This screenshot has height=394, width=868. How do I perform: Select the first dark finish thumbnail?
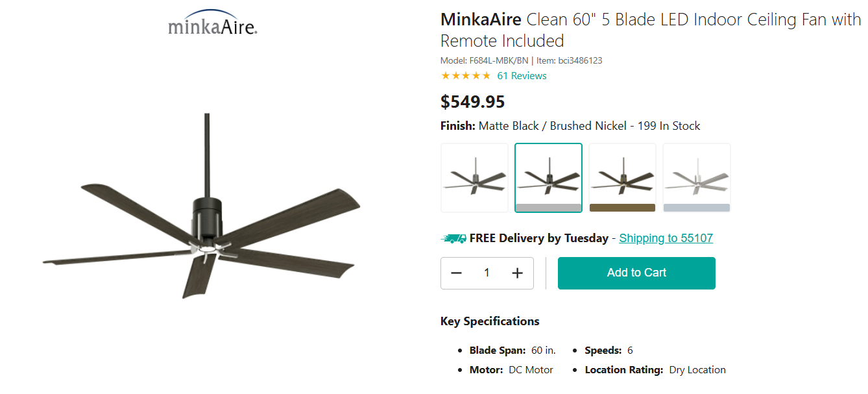point(474,177)
